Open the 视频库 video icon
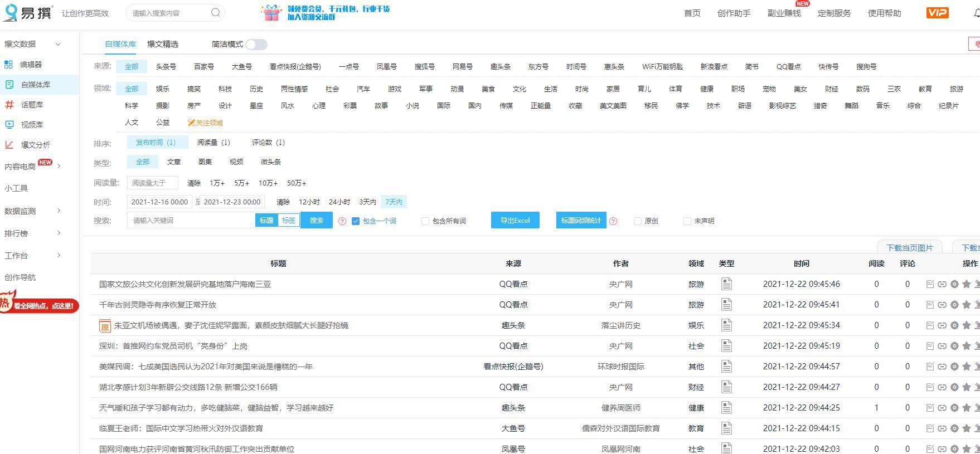The image size is (980, 454). click(x=9, y=125)
